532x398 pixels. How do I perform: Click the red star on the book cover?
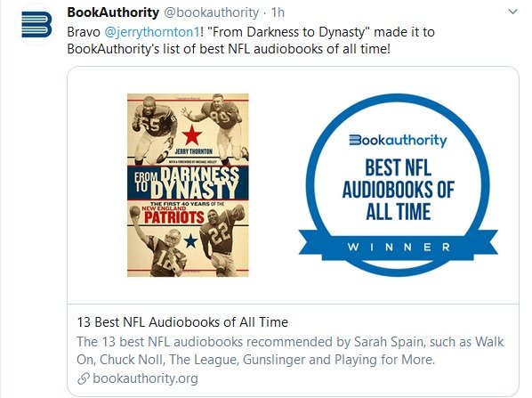192,134
